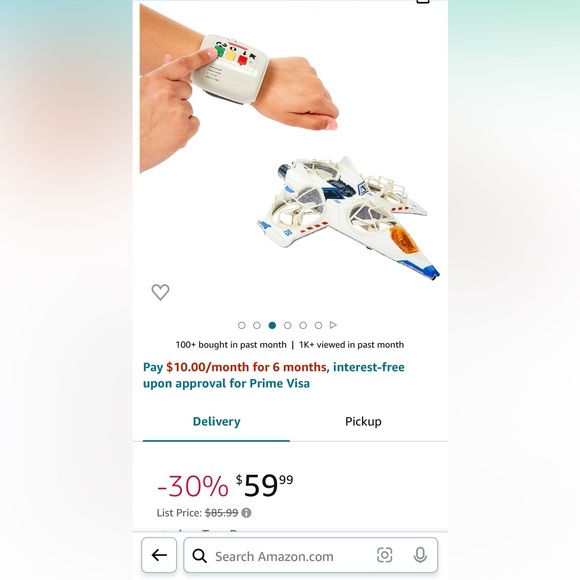Switch to the Delivery tab

tap(216, 422)
